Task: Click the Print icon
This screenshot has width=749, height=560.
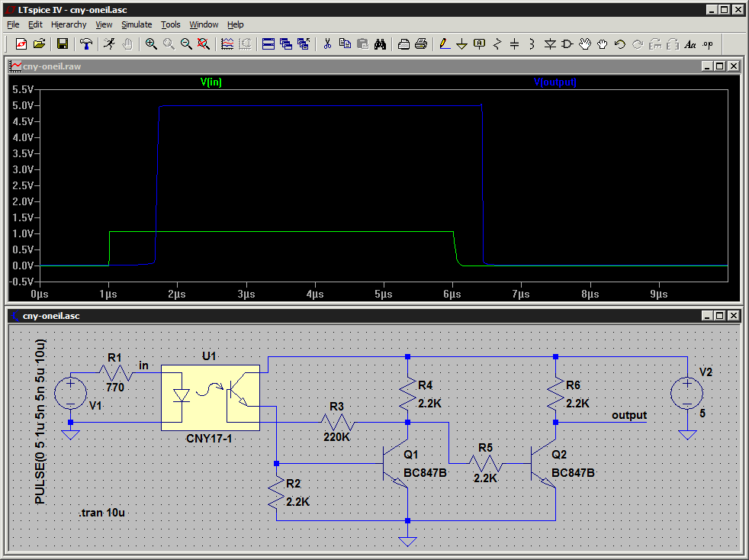Action: coord(421,44)
